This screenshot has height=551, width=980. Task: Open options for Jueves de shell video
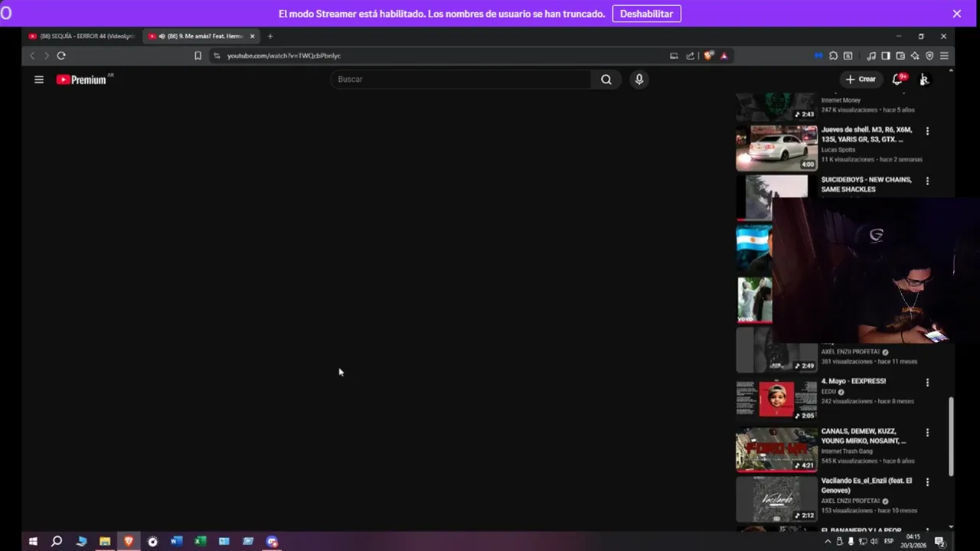point(927,132)
